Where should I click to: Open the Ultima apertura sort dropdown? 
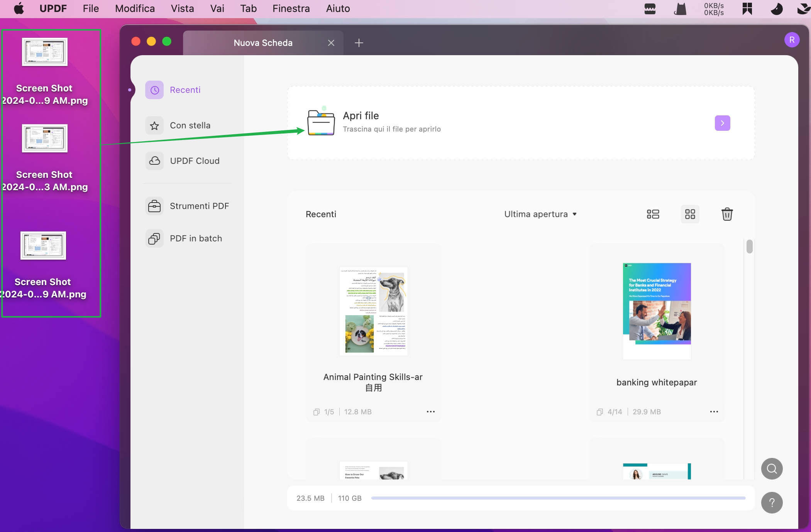540,214
